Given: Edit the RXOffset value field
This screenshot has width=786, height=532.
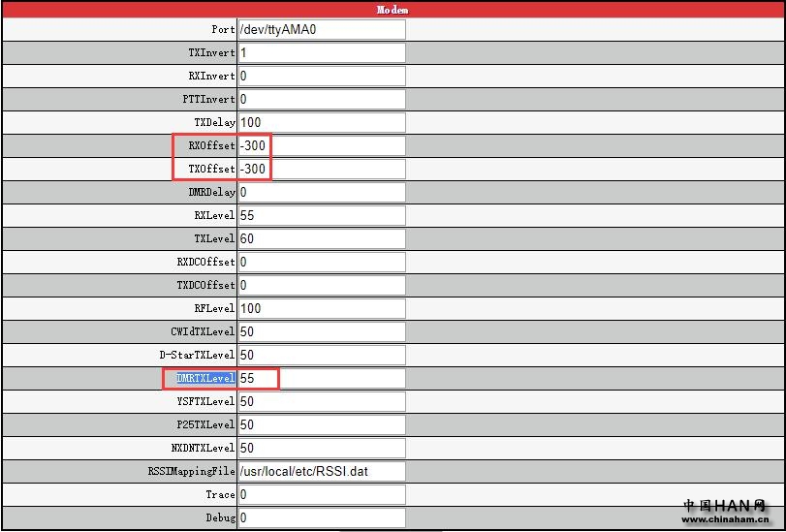Looking at the screenshot, I should 321,145.
